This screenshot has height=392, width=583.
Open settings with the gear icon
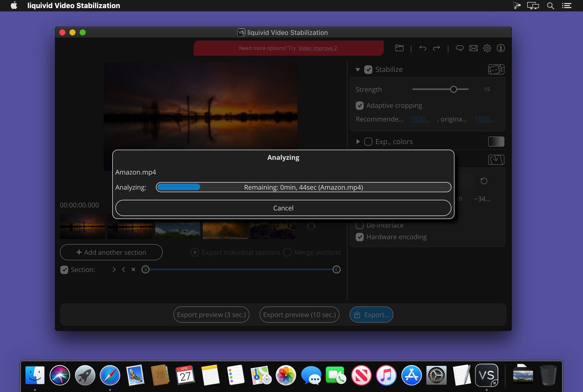tap(487, 48)
